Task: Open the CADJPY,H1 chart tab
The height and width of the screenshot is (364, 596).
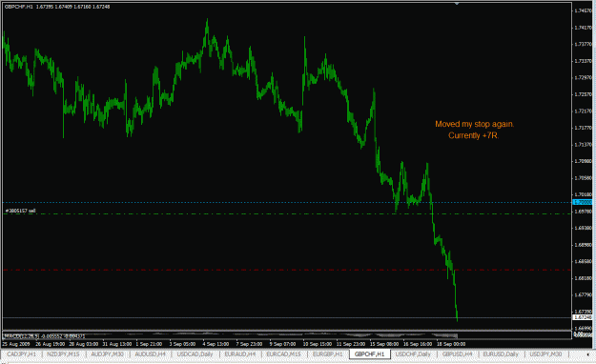Action: pos(21,354)
